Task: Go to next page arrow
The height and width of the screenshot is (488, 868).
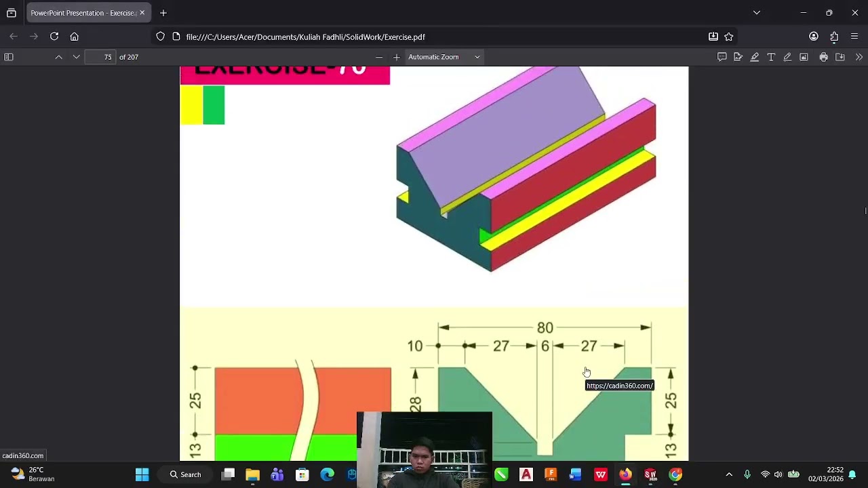Action: point(76,57)
